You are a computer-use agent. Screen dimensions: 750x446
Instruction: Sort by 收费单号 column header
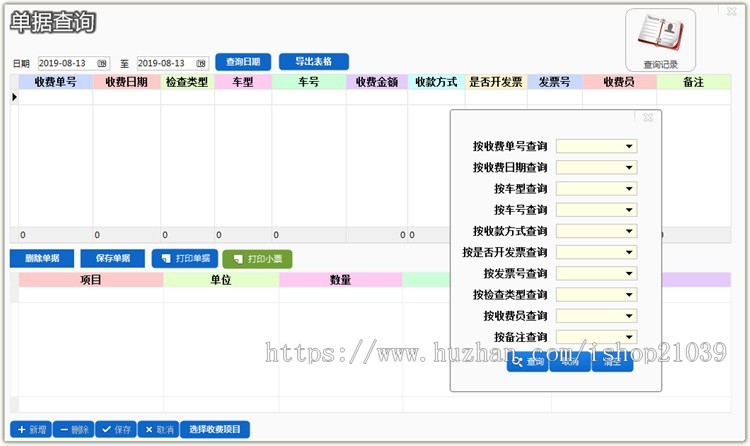pos(55,82)
